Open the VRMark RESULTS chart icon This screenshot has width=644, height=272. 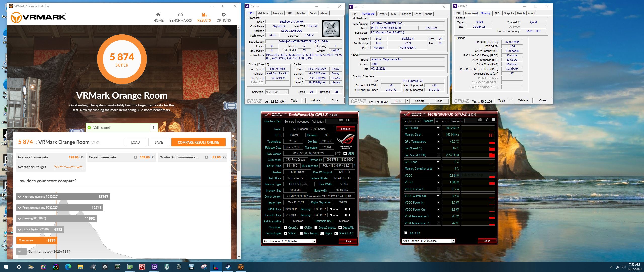tap(204, 15)
